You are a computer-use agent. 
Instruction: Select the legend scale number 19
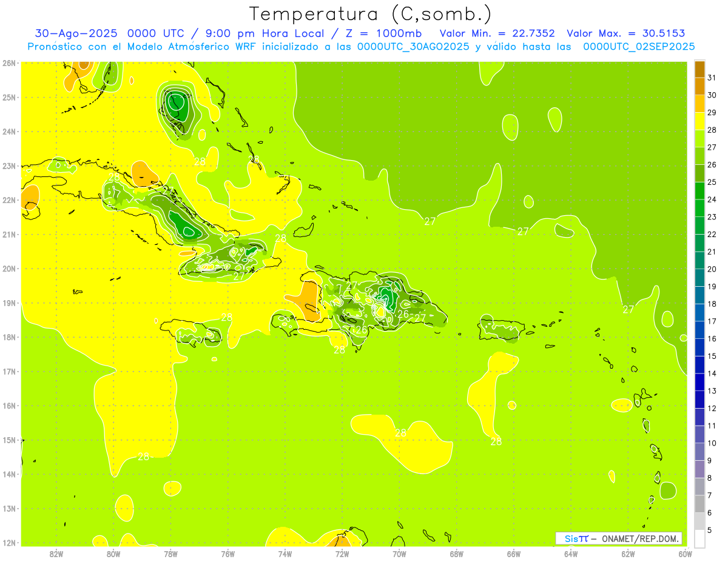click(x=712, y=286)
